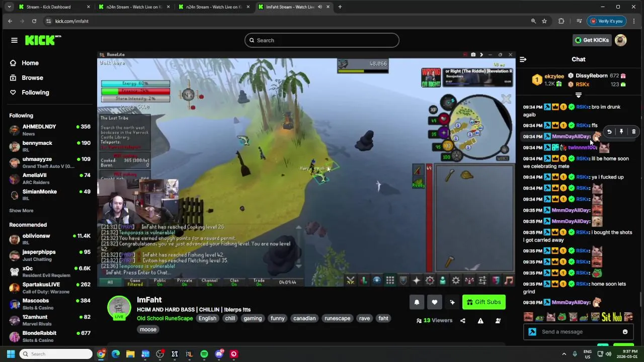Open Spotify from the taskbar

pyautogui.click(x=204, y=354)
